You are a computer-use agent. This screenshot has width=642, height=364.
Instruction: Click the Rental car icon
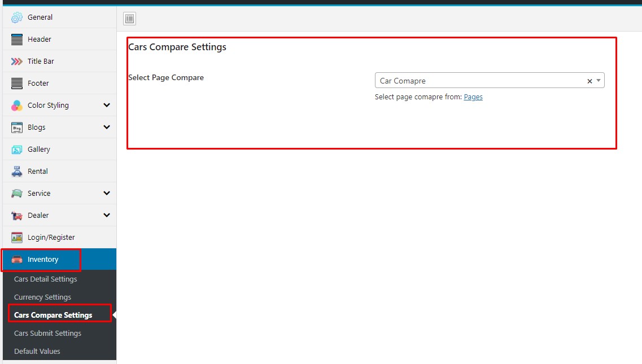click(x=17, y=172)
